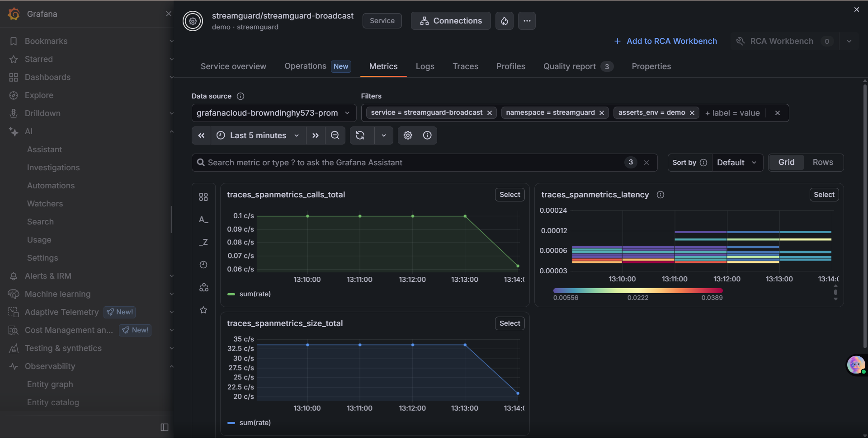This screenshot has height=439, width=868.
Task: Open the three-dot more actions menu
Action: pyautogui.click(x=527, y=21)
